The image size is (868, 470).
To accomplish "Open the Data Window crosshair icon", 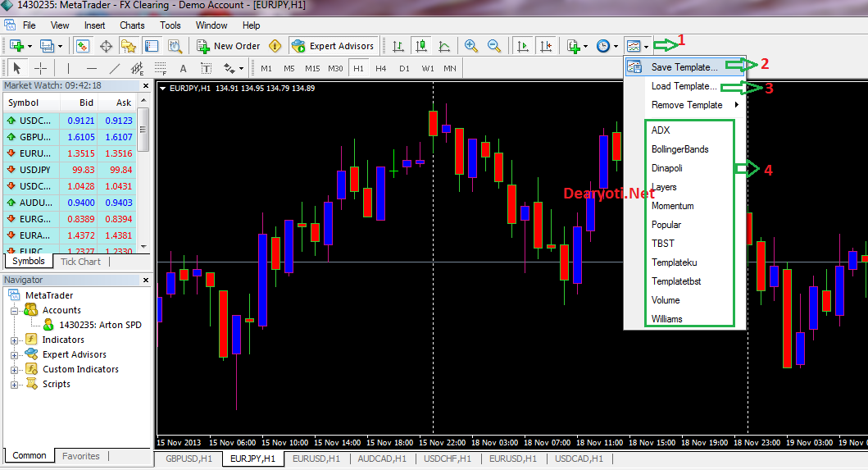I will coord(106,46).
